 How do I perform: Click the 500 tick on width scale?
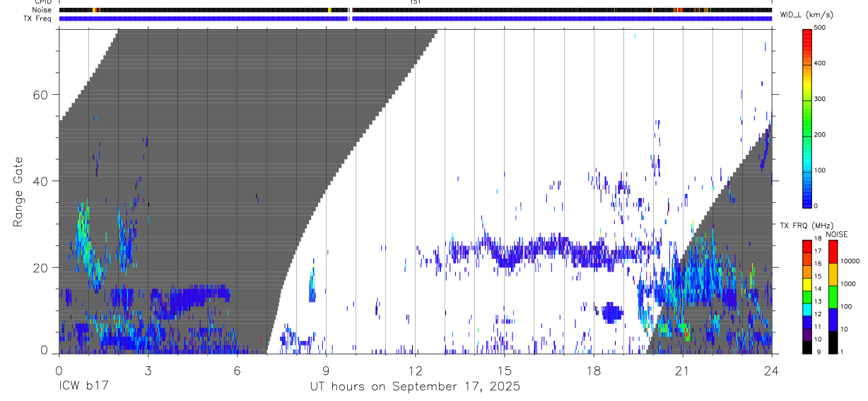(x=821, y=28)
